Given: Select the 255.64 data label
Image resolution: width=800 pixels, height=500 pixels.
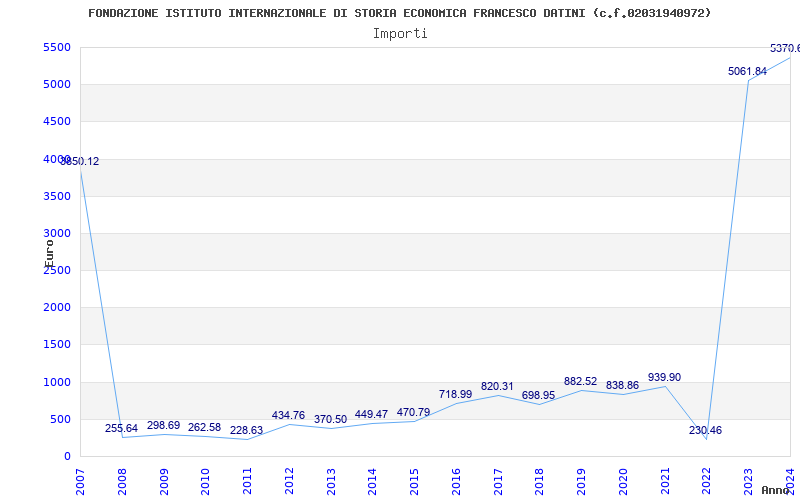Looking at the screenshot, I should point(121,429).
